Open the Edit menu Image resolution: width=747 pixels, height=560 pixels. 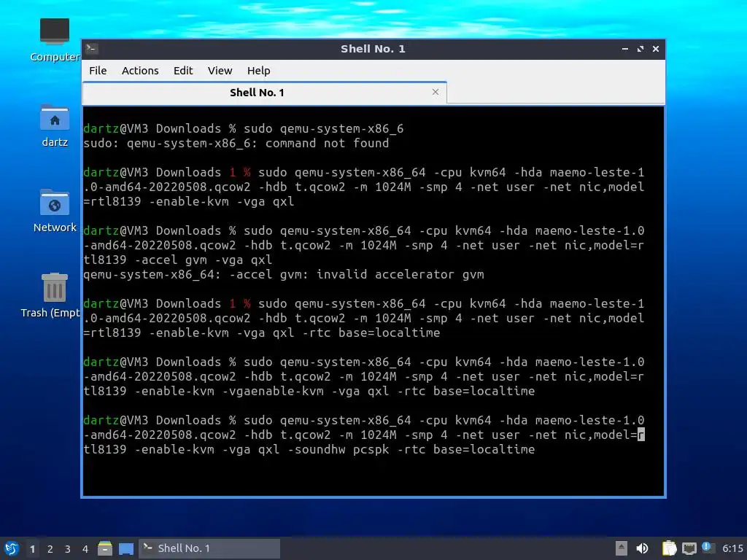[x=183, y=71]
